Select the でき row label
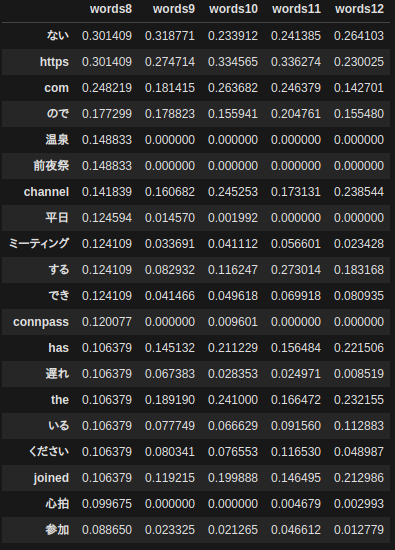The width and height of the screenshot is (395, 550). point(59,296)
